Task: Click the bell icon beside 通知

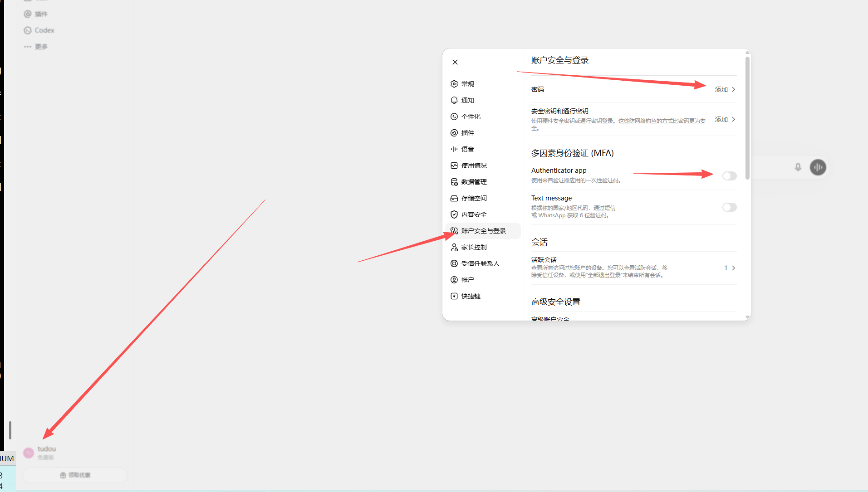Action: 454,100
